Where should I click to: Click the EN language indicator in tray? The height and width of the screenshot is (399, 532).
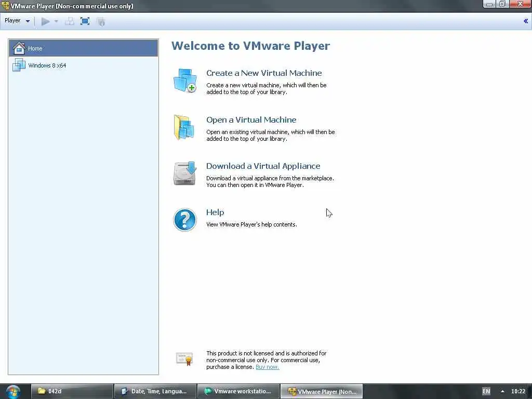pos(486,391)
